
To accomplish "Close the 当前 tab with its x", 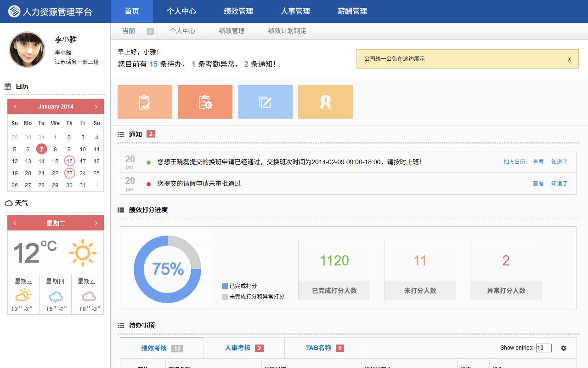I will (x=150, y=31).
